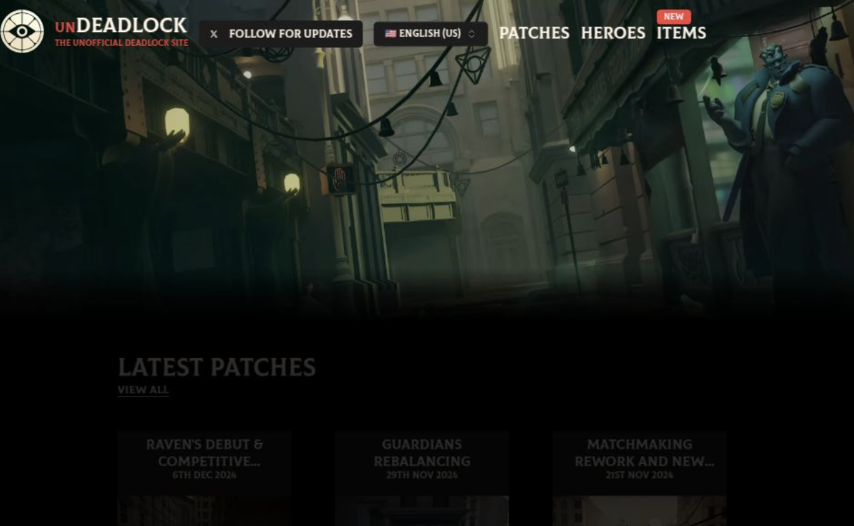Open the Items menu item
Screen dimensions: 854x526
(x=681, y=33)
